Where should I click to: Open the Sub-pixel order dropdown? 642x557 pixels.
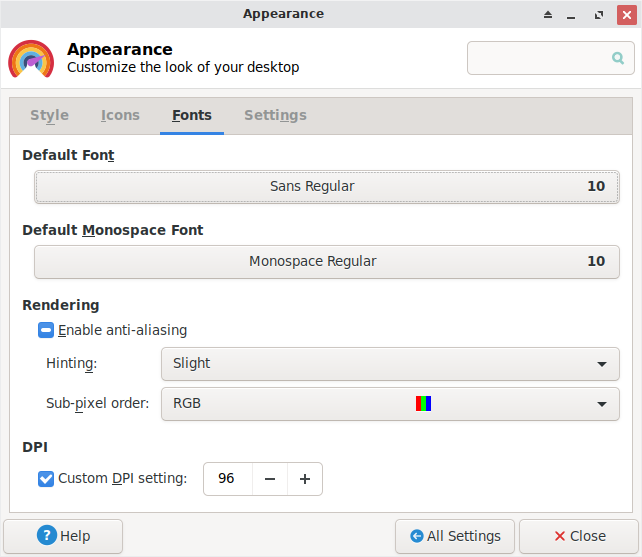(x=390, y=404)
